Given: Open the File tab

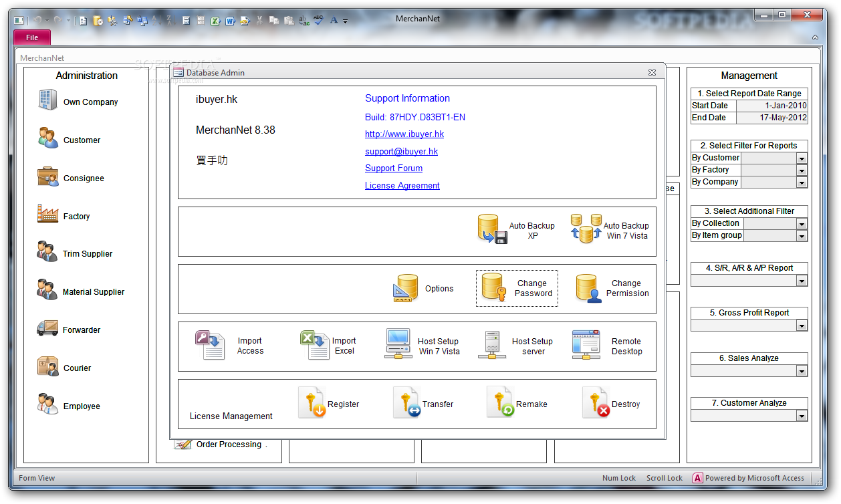Looking at the screenshot, I should [32, 37].
